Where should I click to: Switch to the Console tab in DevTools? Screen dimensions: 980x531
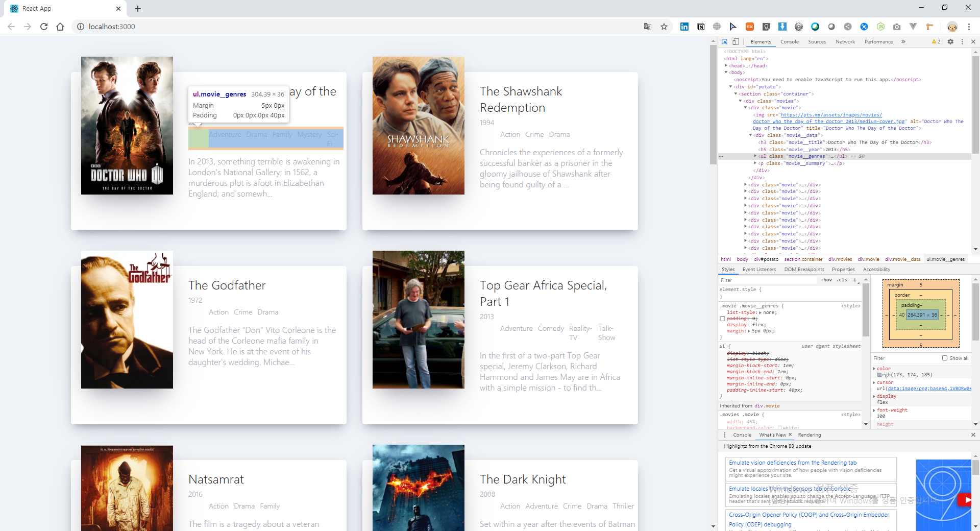pos(790,42)
